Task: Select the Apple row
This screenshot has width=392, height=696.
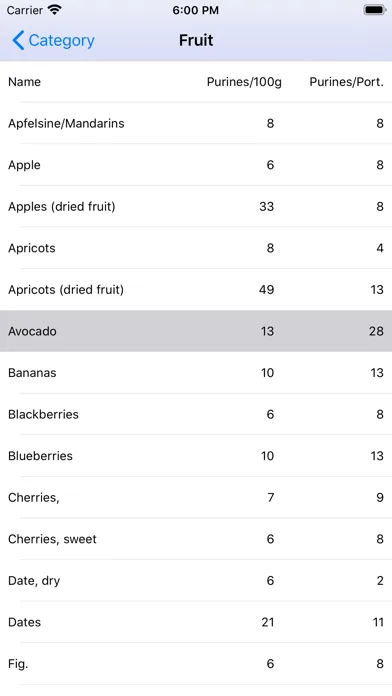Action: [x=196, y=165]
